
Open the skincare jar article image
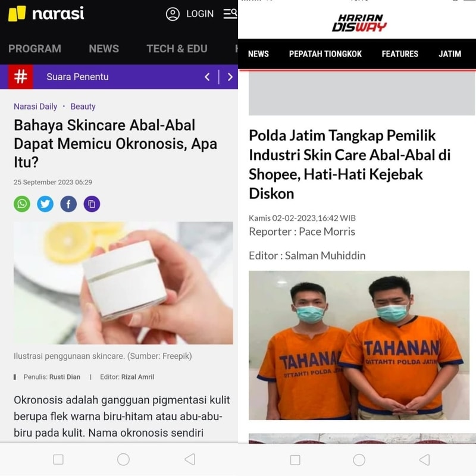pos(123,283)
